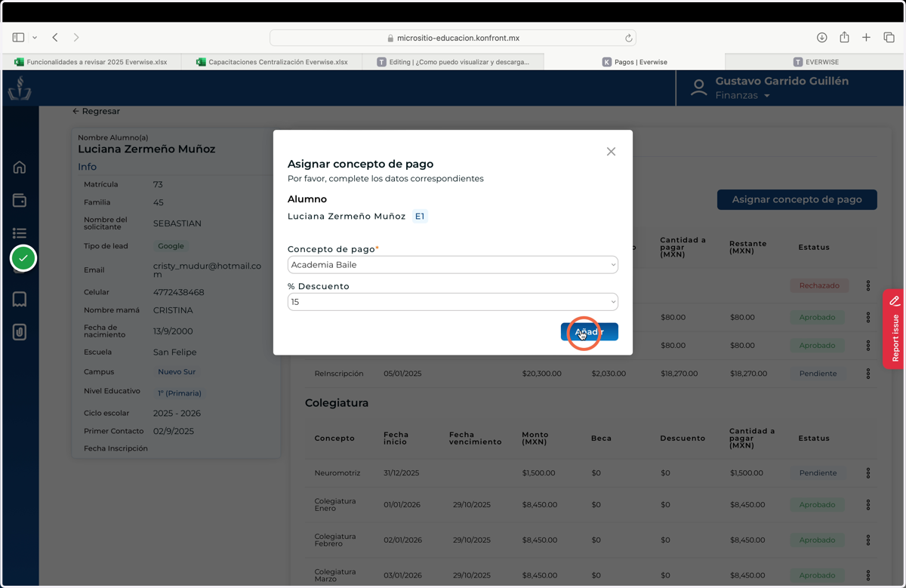906x588 pixels.
Task: Click Safari downloads icon
Action: click(x=822, y=38)
